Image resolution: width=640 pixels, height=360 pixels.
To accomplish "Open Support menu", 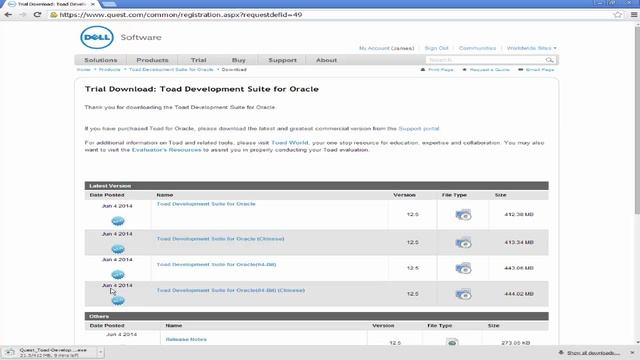I will point(282,60).
